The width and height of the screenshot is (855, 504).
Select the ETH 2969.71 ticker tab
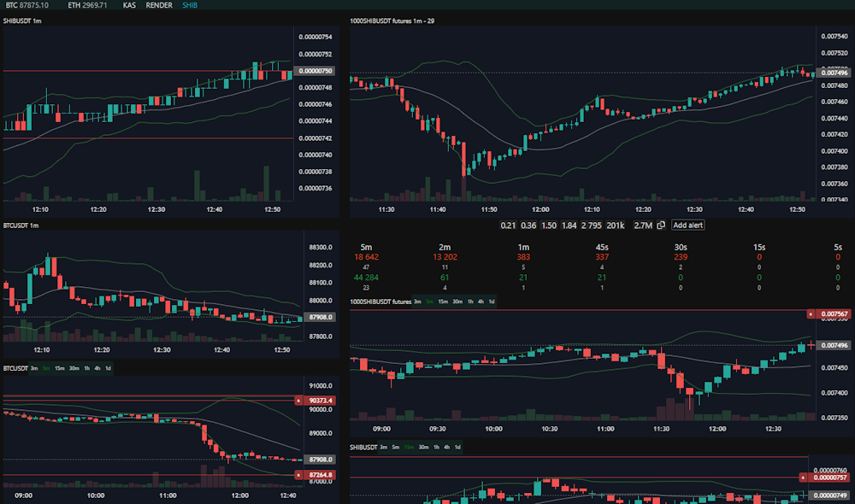pyautogui.click(x=86, y=5)
